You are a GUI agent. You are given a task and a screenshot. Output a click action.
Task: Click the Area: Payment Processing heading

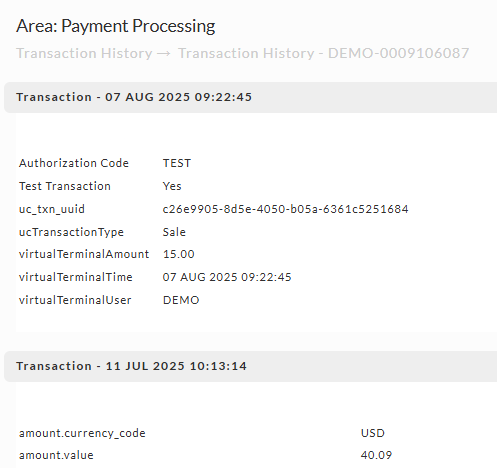[x=116, y=26]
